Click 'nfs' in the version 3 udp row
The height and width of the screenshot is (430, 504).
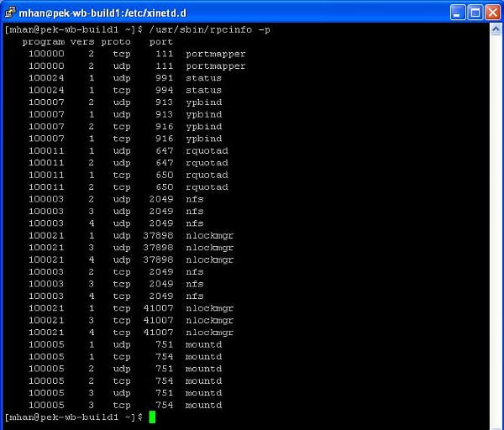[x=195, y=212]
